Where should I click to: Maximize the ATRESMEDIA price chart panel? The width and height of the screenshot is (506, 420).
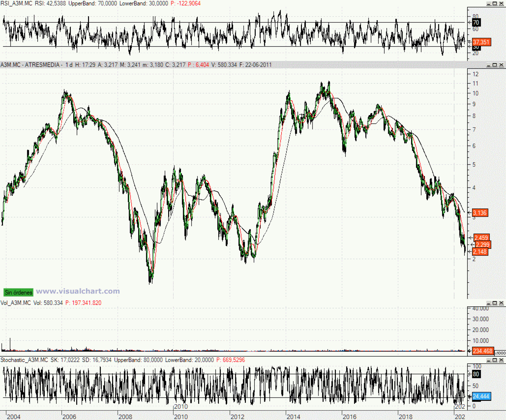pos(495,65)
